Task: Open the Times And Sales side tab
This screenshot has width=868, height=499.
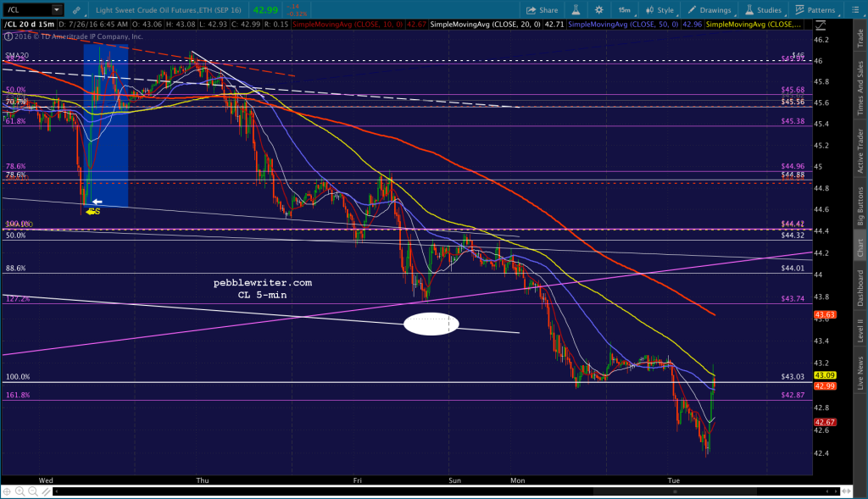Action: 860,88
